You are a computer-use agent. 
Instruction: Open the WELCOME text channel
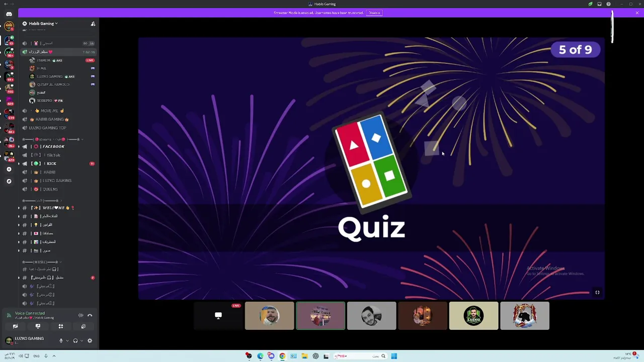tap(53, 208)
